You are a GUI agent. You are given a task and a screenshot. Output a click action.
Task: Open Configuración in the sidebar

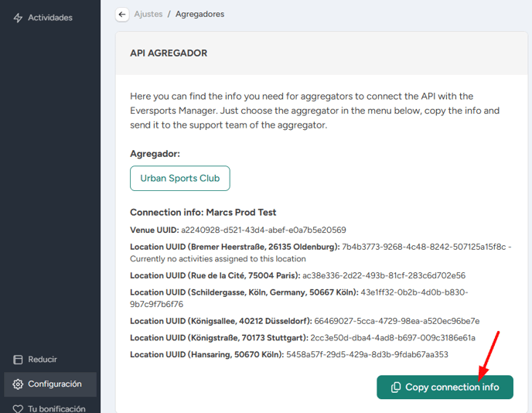click(x=50, y=384)
